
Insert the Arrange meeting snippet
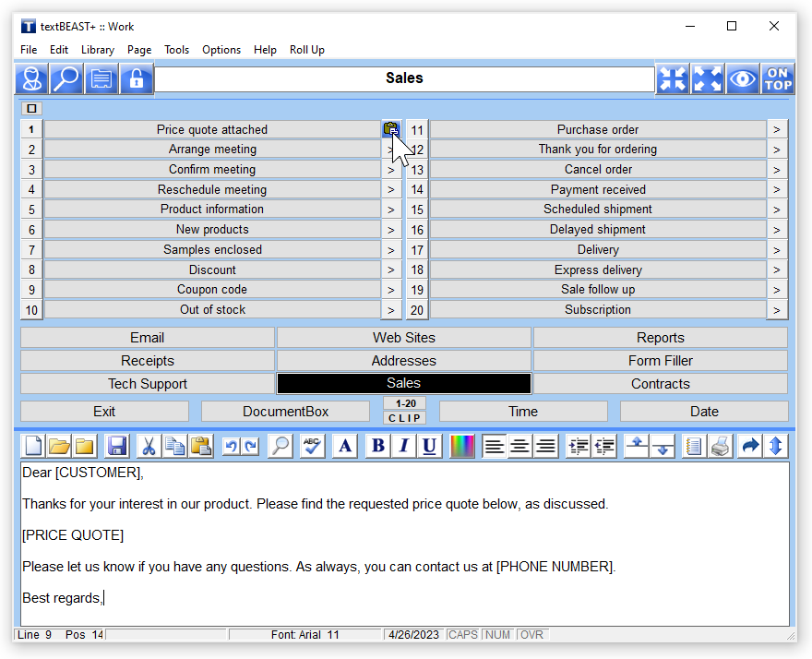click(x=212, y=150)
